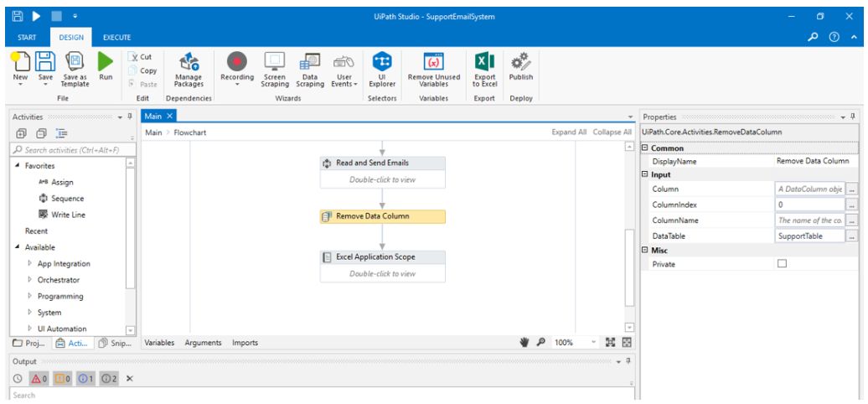Switch to the Snippets panel tab
The image size is (868, 404).
click(x=115, y=343)
